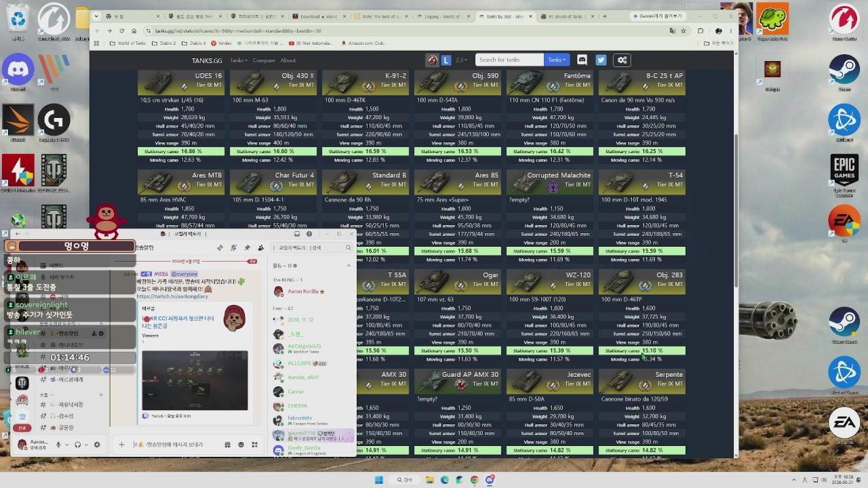Switch to Tanks by Stat browser tab

505,16
